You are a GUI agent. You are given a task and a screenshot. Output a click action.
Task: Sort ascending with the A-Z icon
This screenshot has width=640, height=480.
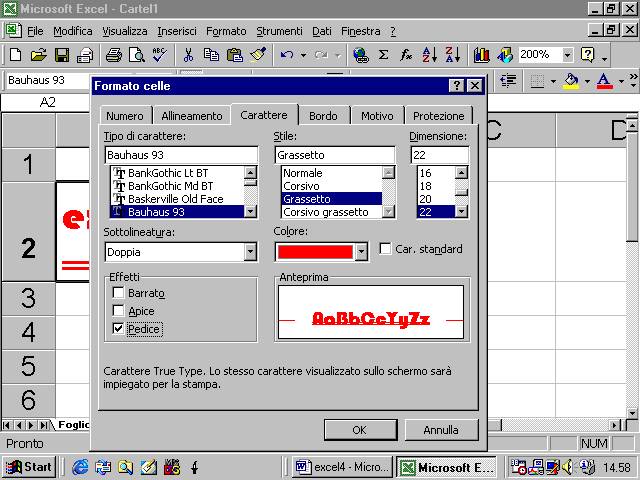tap(429, 54)
